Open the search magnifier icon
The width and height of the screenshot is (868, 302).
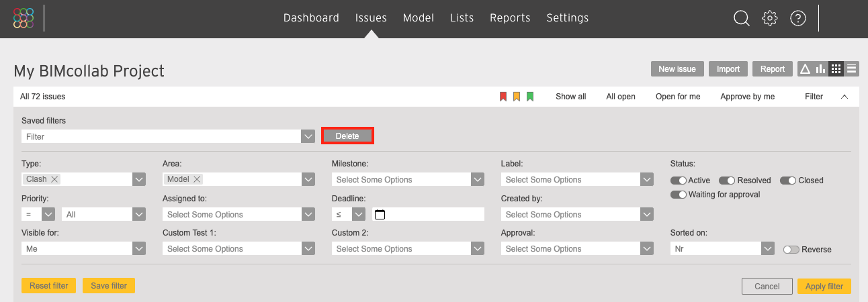click(741, 18)
